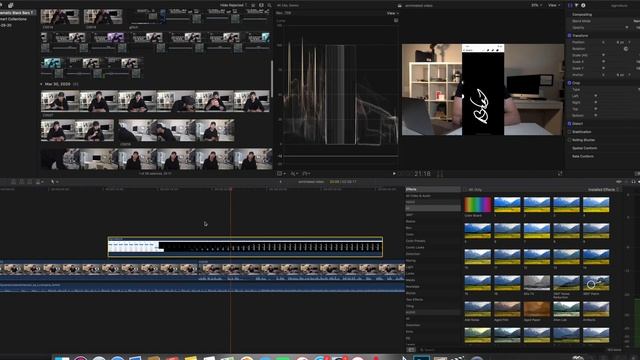Open the overwrite edit options dropdown

(x=40, y=182)
